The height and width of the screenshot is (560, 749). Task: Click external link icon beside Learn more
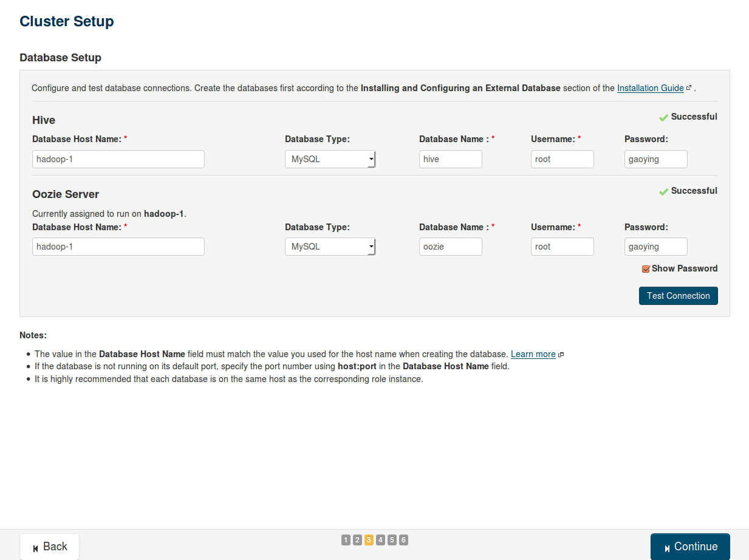point(561,355)
